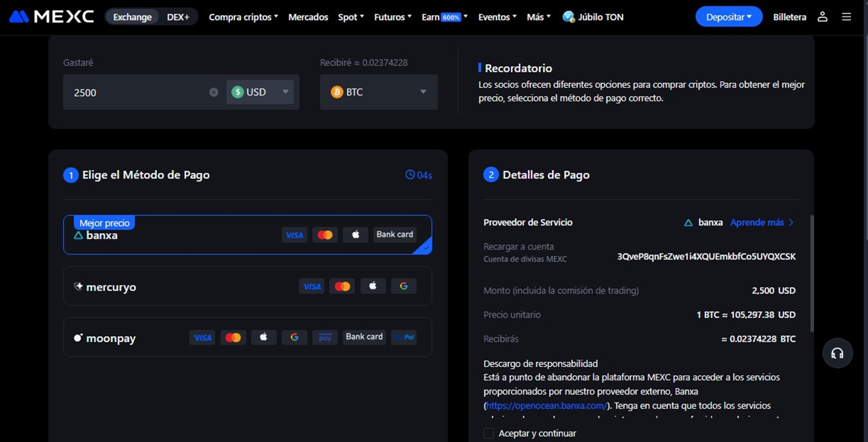This screenshot has width=868, height=442.
Task: Click the payment details scrollbar
Action: click(812, 274)
